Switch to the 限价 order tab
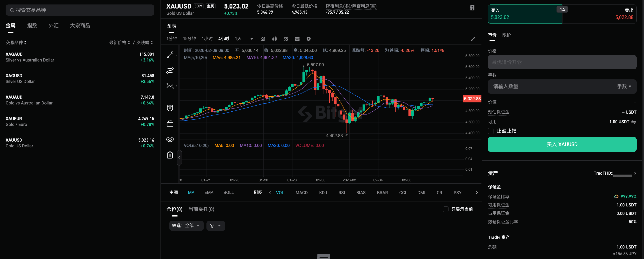644x259 pixels. 507,35
